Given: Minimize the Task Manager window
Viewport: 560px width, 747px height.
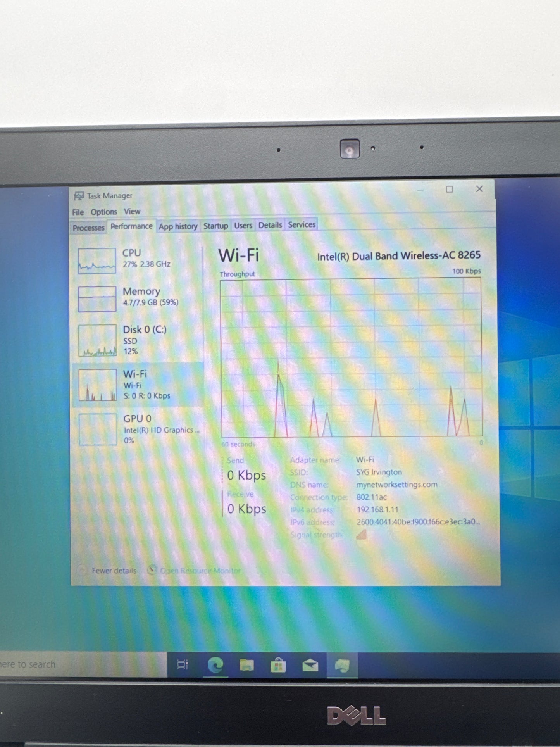Looking at the screenshot, I should pyautogui.click(x=420, y=190).
